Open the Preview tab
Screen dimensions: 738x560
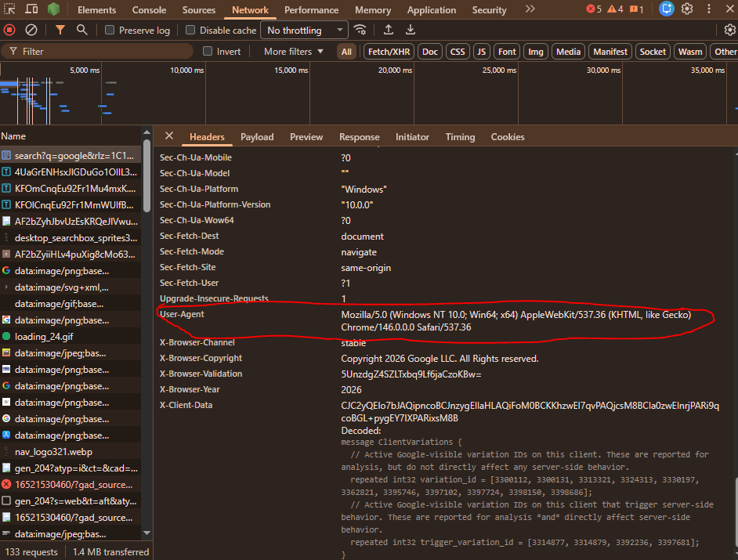coord(306,137)
